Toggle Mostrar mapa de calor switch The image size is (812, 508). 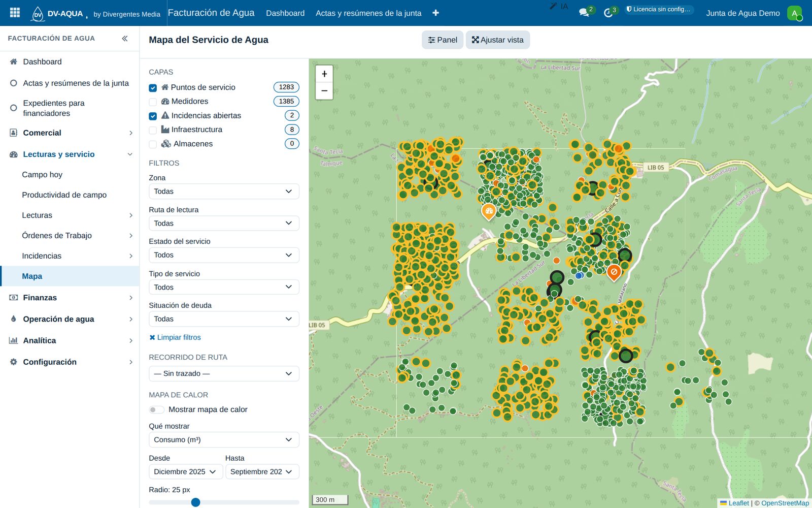[156, 409]
